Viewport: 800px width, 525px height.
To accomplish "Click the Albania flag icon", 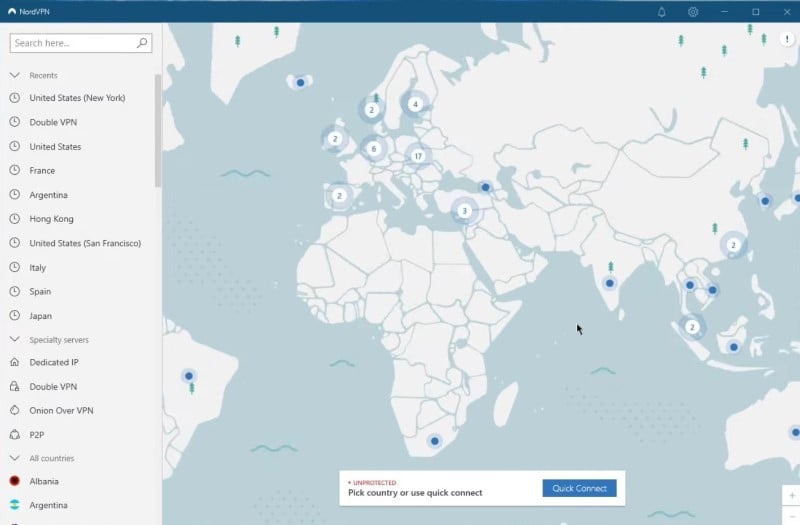I will pos(15,481).
